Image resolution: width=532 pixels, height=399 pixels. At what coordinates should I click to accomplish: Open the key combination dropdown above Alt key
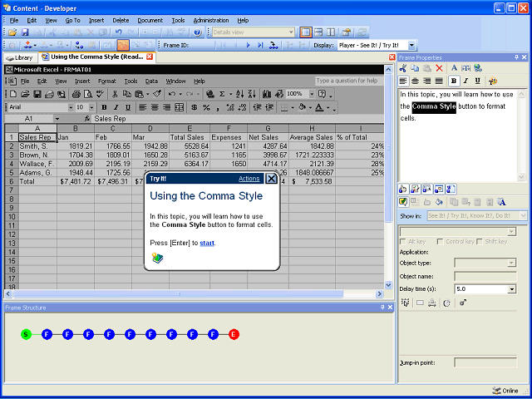512,232
